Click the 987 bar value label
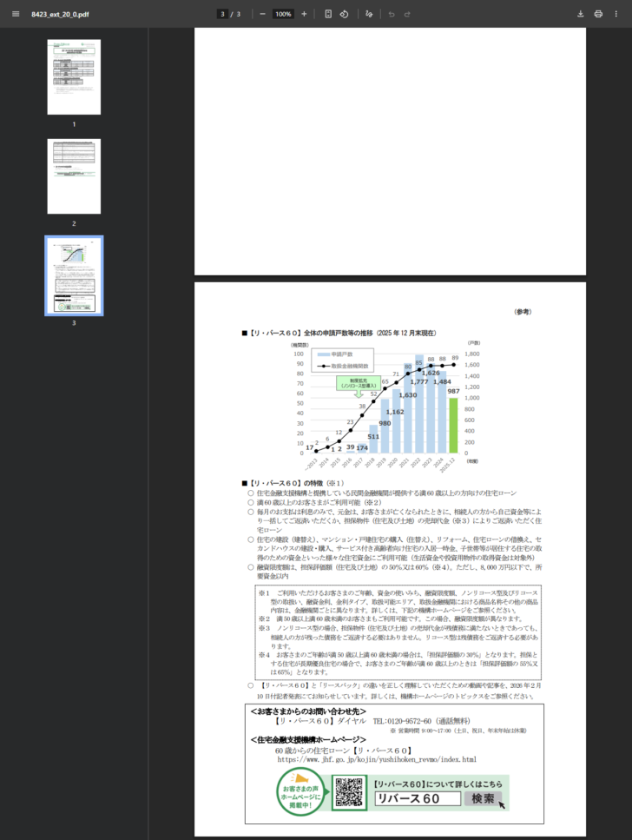The width and height of the screenshot is (632, 840). point(454,391)
